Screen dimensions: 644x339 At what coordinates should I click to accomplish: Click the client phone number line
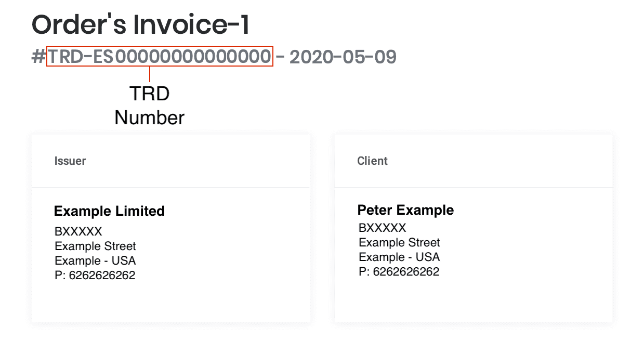point(399,271)
